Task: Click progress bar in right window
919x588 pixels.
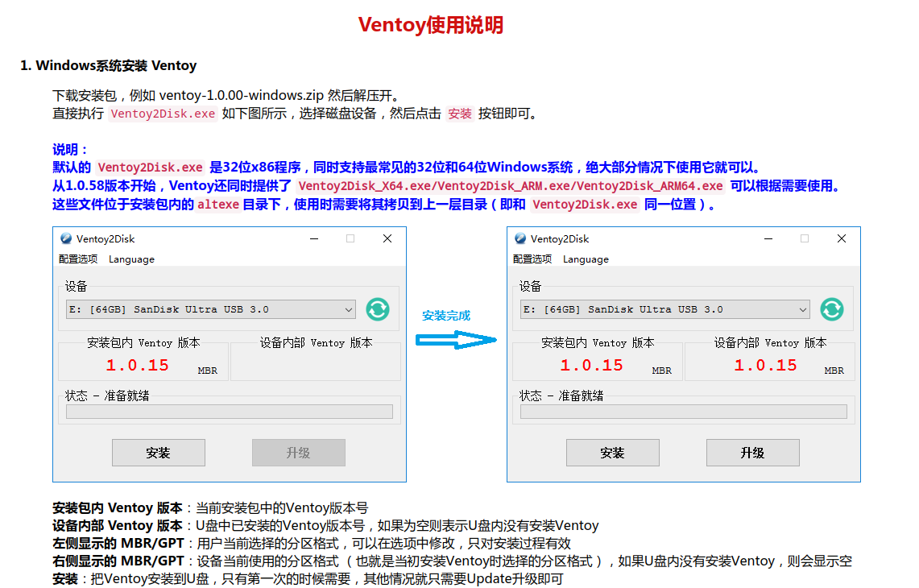Action: point(683,412)
